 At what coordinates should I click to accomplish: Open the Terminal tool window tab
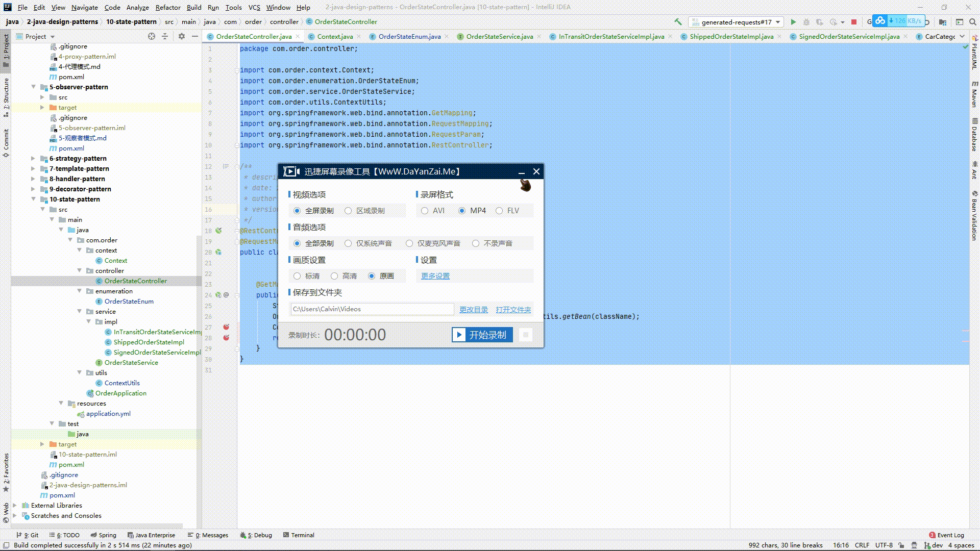(299, 535)
